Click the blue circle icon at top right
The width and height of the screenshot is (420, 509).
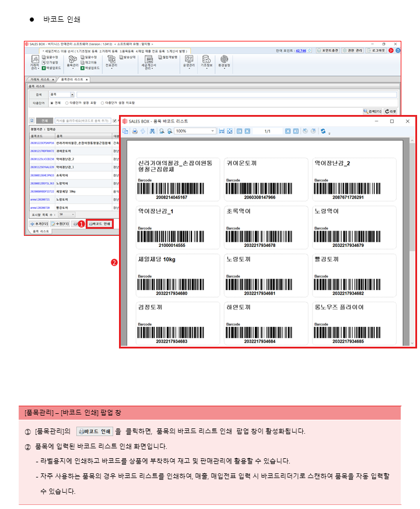point(398,51)
